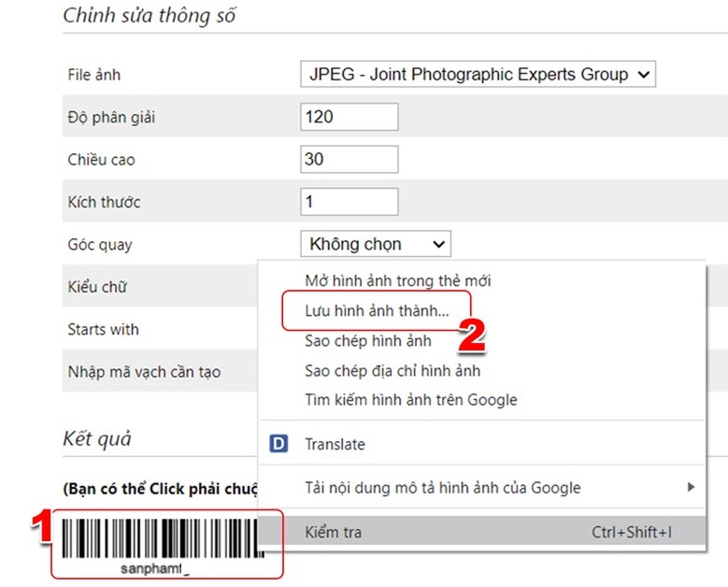The height and width of the screenshot is (587, 728).
Task: Click the 'Chiều cao' label
Action: (x=101, y=160)
